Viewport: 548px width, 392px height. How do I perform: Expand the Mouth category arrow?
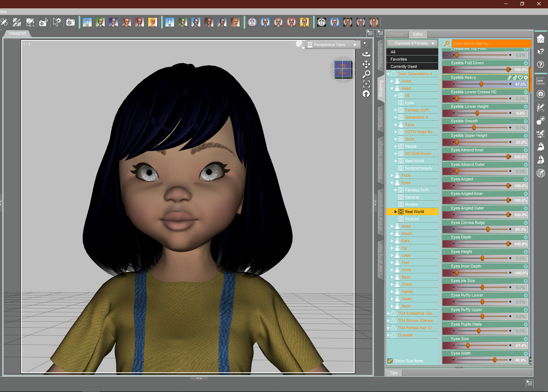392,233
